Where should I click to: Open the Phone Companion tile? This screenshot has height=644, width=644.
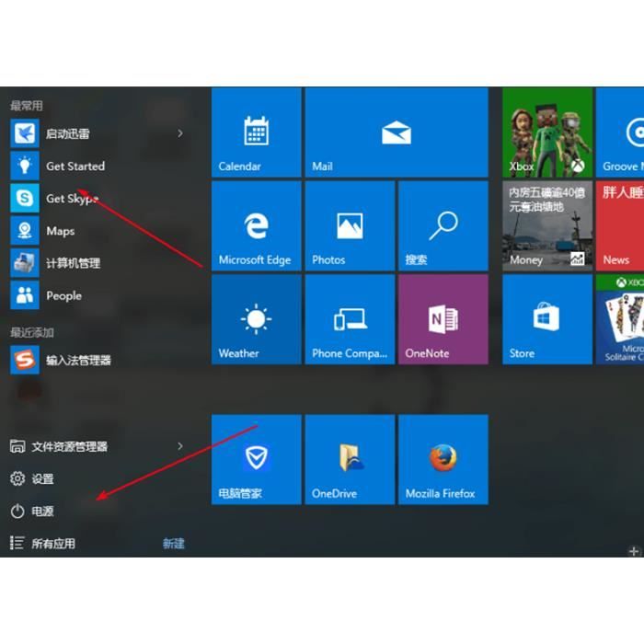tap(350, 319)
